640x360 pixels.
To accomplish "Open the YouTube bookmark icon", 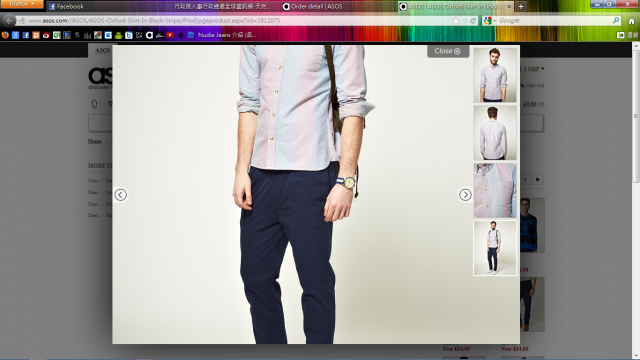I will (170, 35).
